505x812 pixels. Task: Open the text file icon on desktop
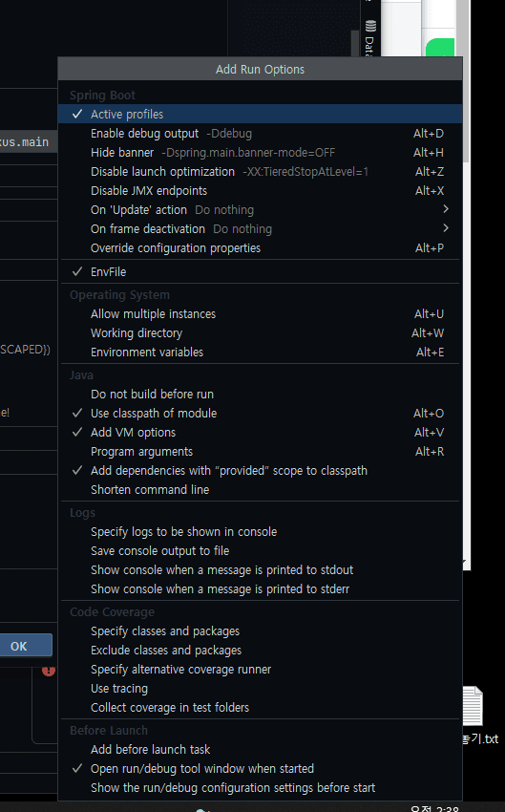[473, 705]
